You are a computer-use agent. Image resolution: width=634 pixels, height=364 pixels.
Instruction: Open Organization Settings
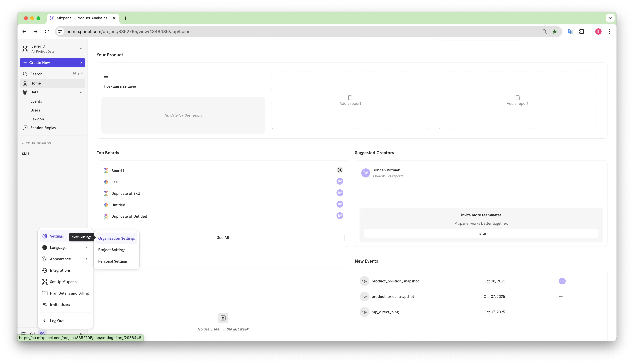click(x=117, y=238)
